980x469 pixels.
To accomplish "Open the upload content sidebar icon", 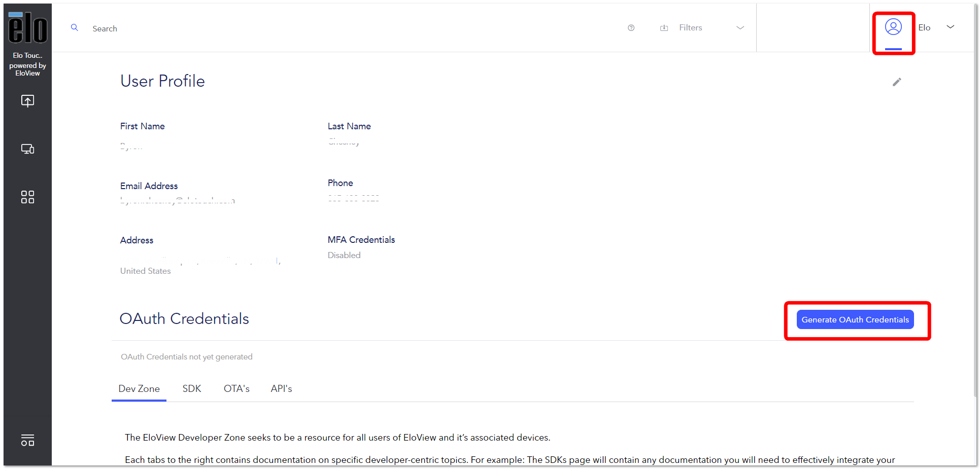I will tap(27, 100).
